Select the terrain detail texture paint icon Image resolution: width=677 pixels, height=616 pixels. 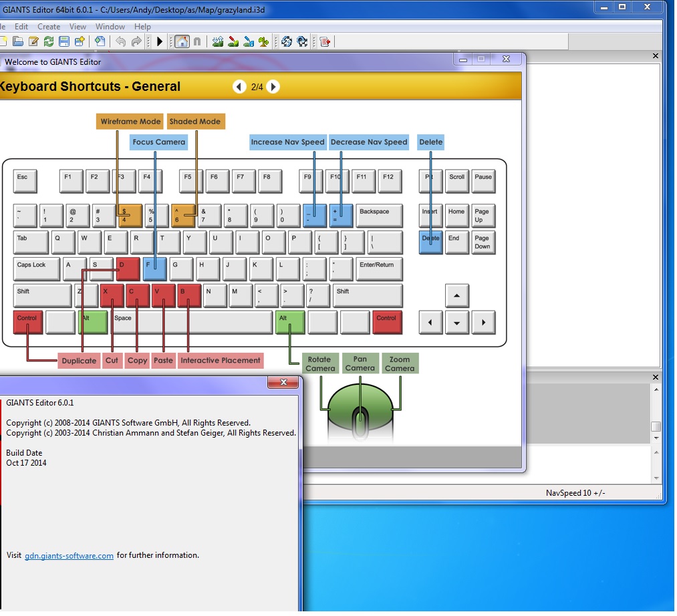coord(249,41)
